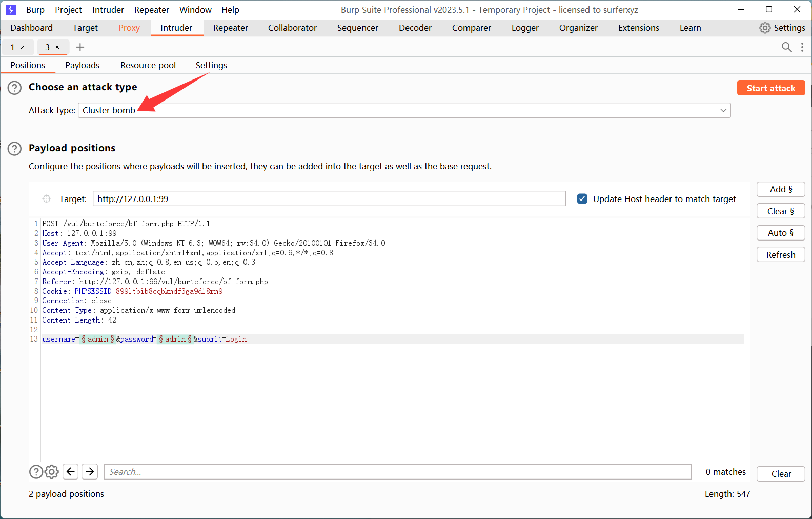The height and width of the screenshot is (519, 812).
Task: Open the Organizer tab
Action: click(x=578, y=28)
